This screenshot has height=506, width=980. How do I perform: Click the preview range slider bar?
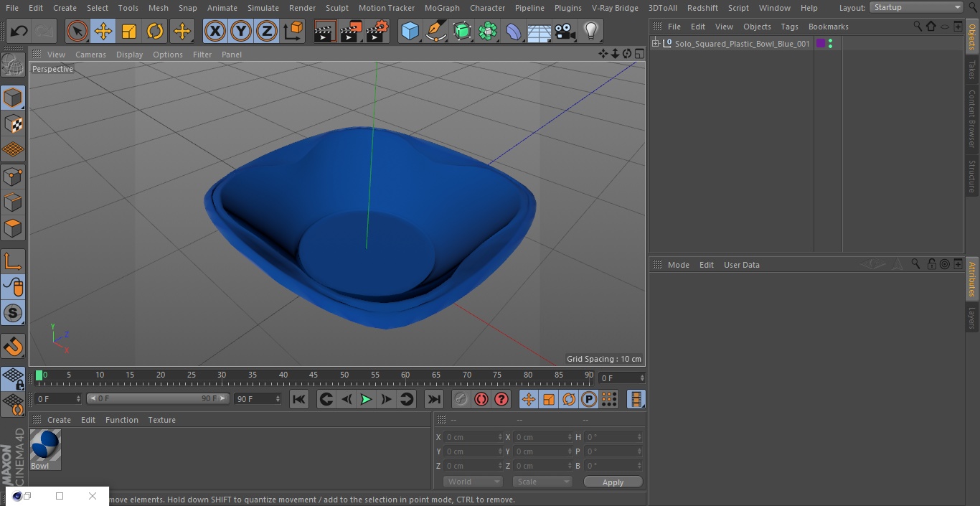tap(158, 398)
